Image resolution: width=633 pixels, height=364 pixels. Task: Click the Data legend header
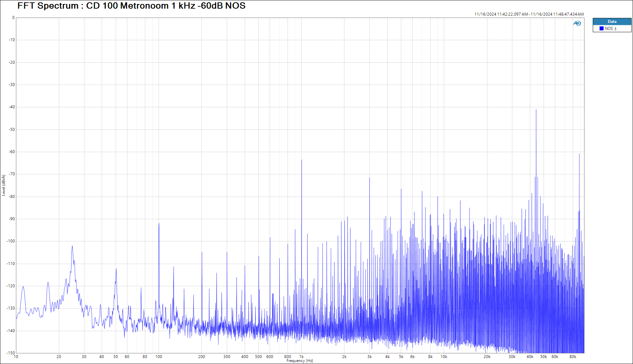612,22
